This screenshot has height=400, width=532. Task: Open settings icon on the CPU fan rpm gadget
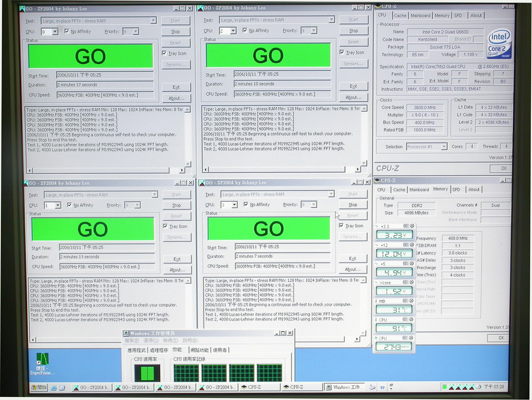[406, 338]
